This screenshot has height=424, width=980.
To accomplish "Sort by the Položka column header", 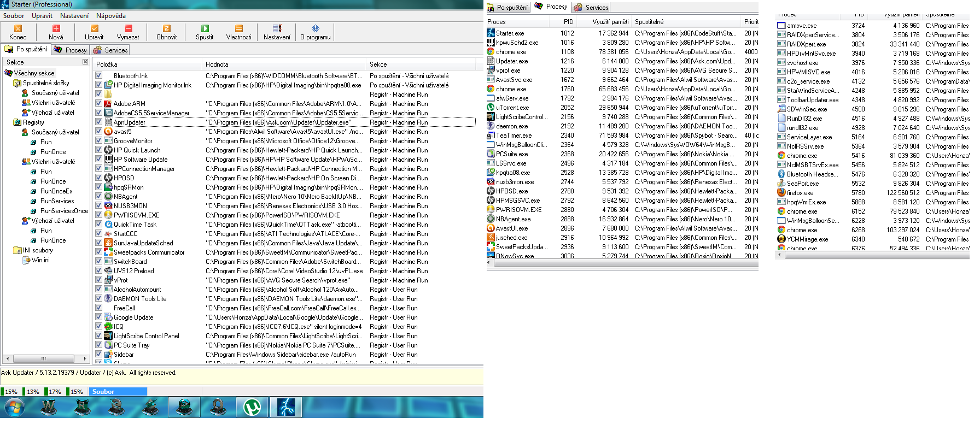I will (148, 64).
